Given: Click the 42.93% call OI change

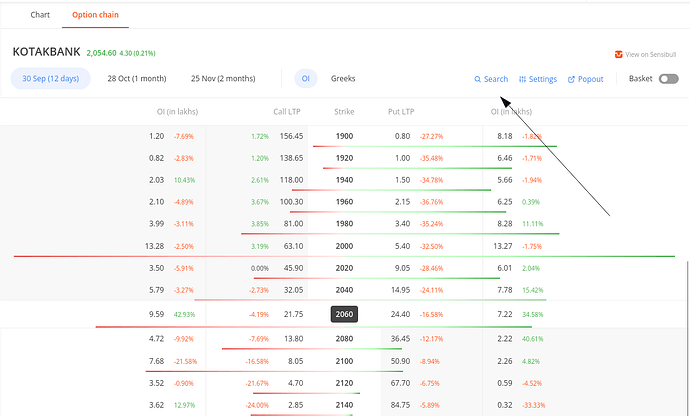Looking at the screenshot, I should tap(184, 314).
